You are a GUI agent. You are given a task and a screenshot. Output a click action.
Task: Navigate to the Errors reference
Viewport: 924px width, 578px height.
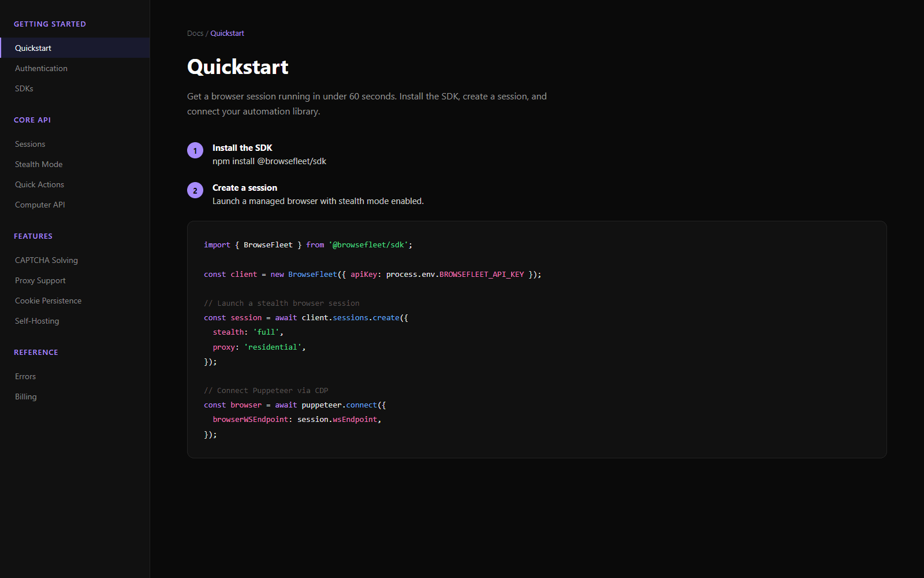(x=25, y=376)
